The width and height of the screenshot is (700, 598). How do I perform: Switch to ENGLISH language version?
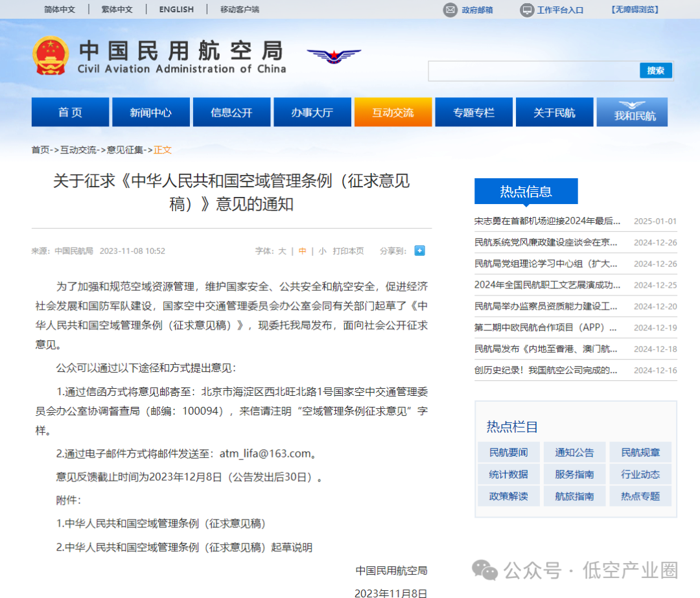pos(176,9)
